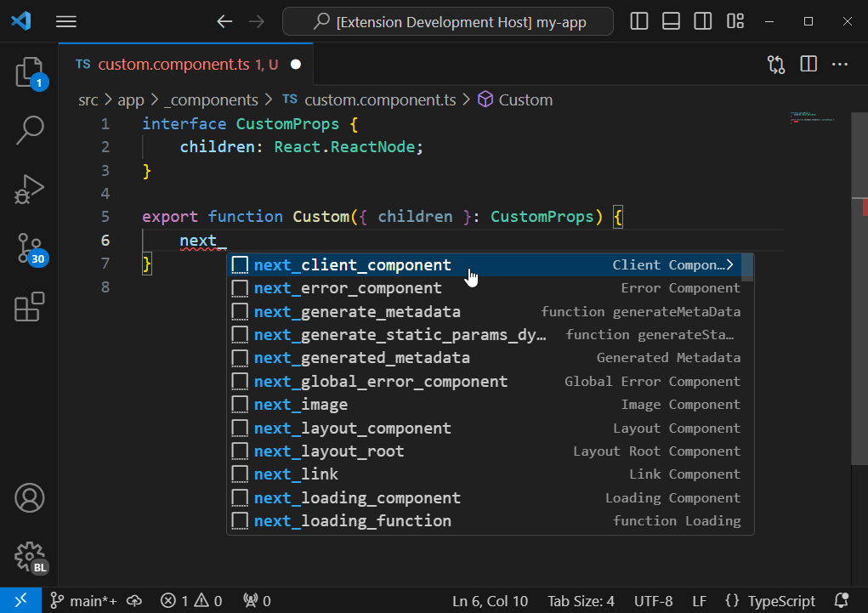The image size is (868, 613).
Task: Toggle the Primary Side Bar
Action: pos(638,20)
